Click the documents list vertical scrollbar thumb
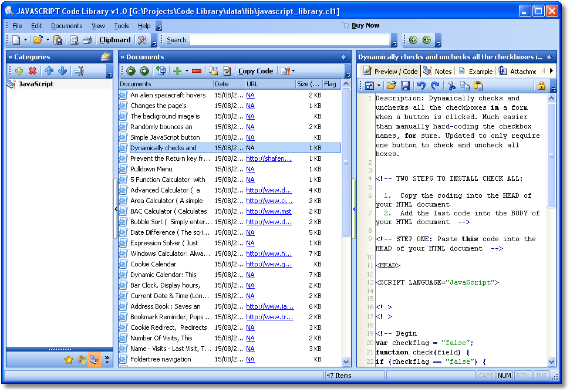The width and height of the screenshot is (570, 392). pos(346,163)
